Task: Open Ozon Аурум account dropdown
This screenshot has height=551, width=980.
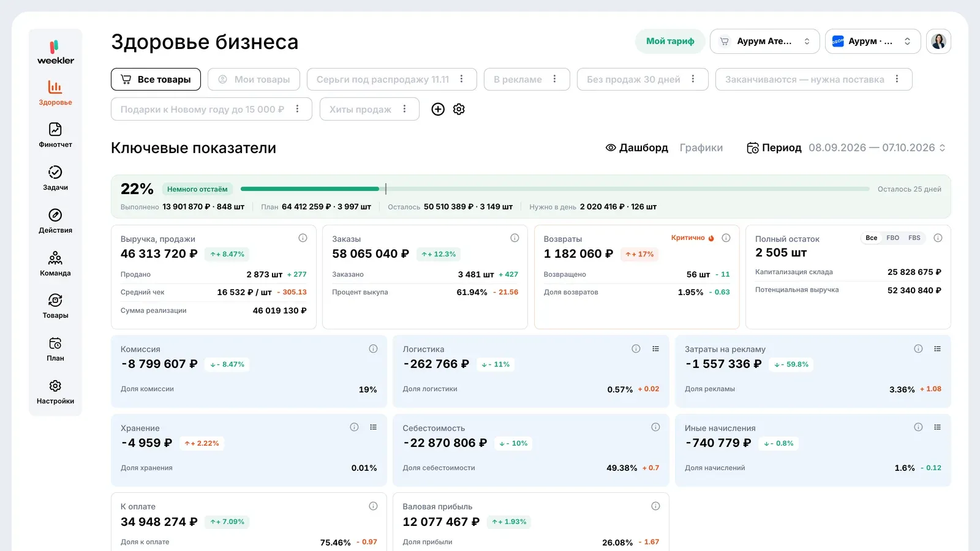Action: (x=873, y=41)
